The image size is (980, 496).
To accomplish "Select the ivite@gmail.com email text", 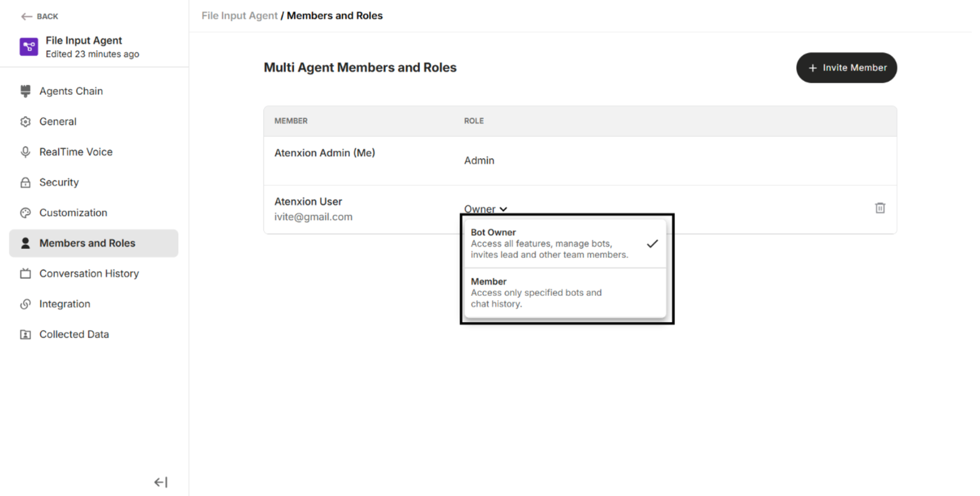I will tap(314, 217).
